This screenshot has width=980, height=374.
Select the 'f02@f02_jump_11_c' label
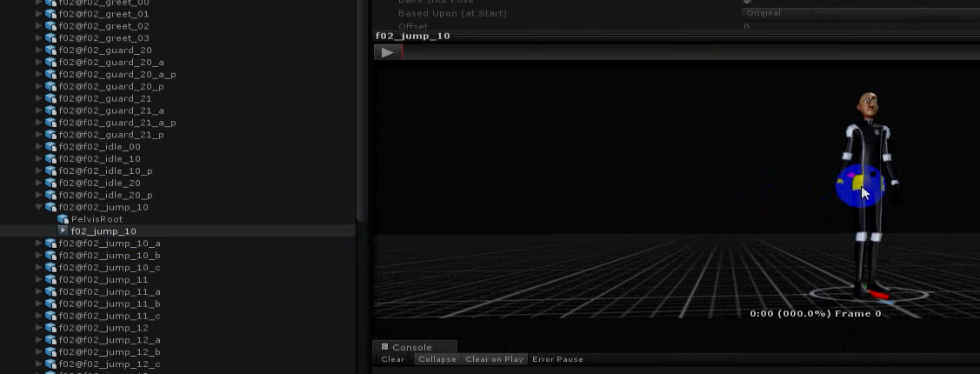(110, 316)
